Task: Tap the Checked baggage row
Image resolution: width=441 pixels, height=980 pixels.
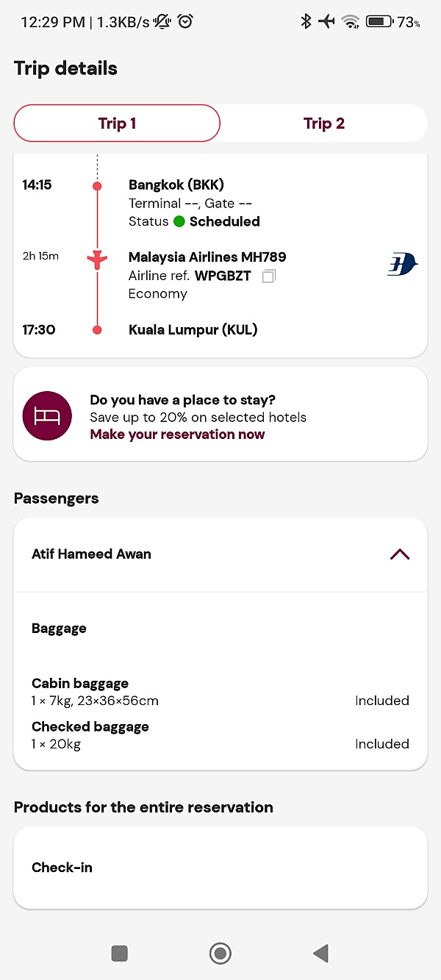Action: 220,735
